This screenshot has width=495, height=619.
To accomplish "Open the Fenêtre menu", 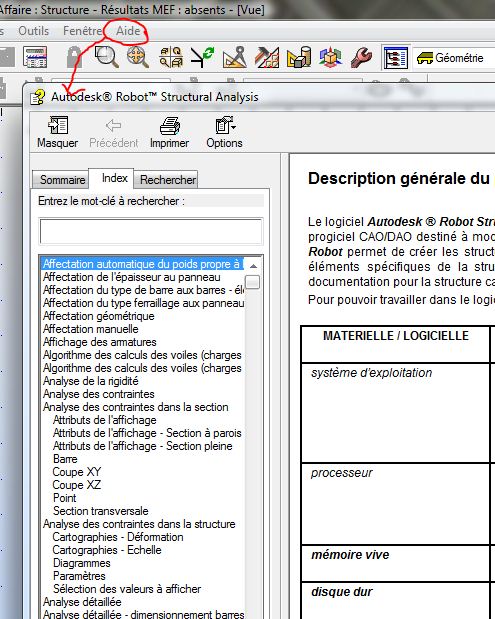I will click(82, 31).
